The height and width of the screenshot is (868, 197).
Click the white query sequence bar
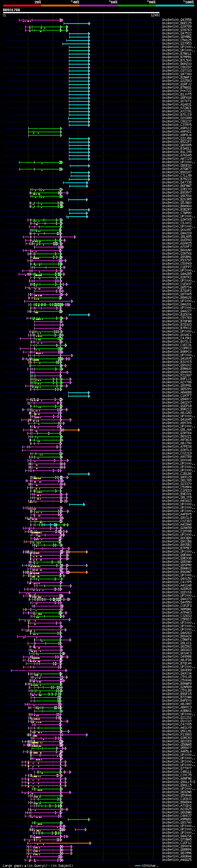[x=81, y=13]
